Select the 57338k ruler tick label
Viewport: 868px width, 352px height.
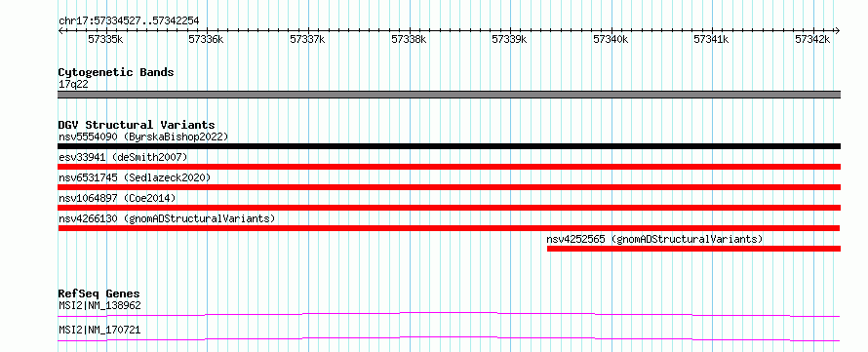(x=409, y=39)
